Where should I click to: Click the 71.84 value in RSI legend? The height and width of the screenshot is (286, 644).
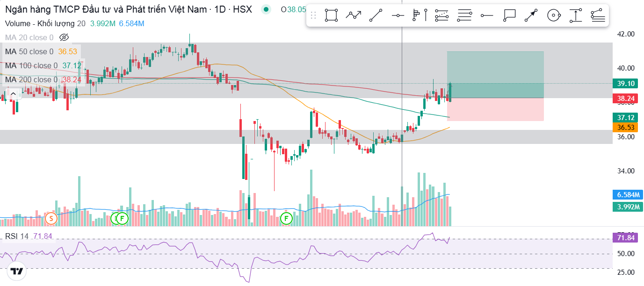pos(43,236)
